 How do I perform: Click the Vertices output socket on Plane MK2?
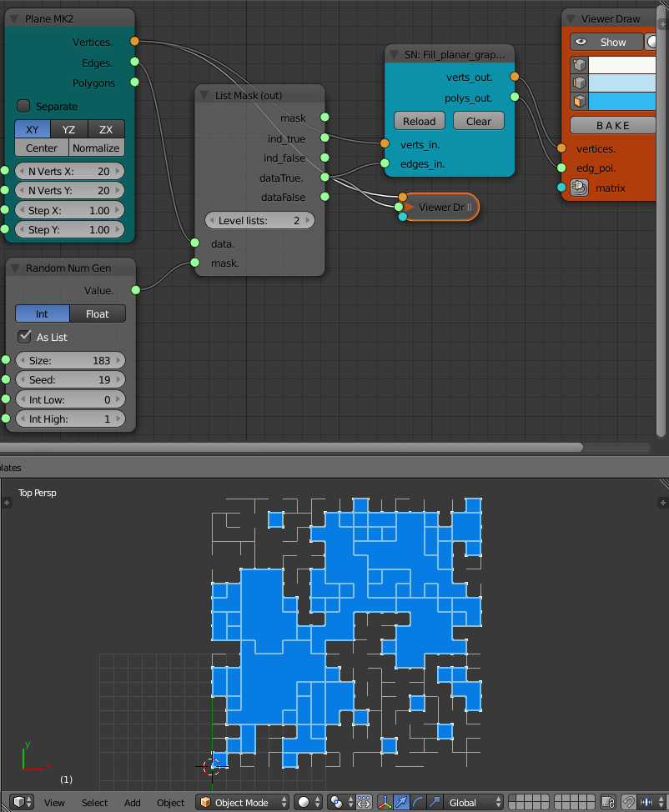tap(135, 41)
